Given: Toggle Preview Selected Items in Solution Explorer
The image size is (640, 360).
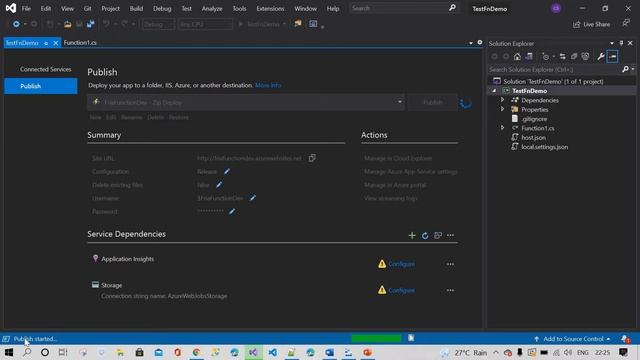Looking at the screenshot, I should 612,56.
